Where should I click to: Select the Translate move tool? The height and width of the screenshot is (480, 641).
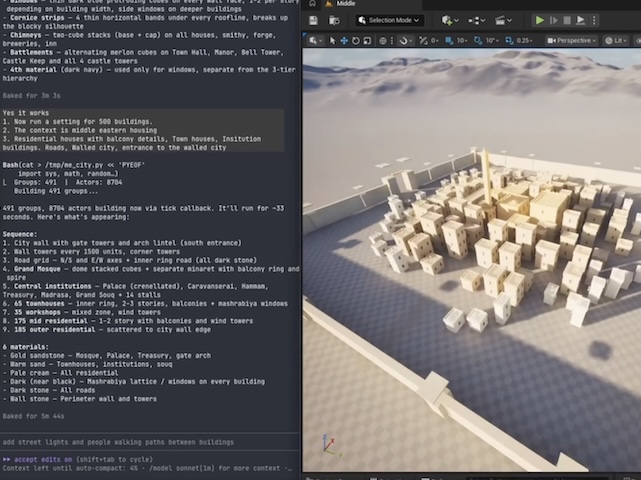click(343, 40)
